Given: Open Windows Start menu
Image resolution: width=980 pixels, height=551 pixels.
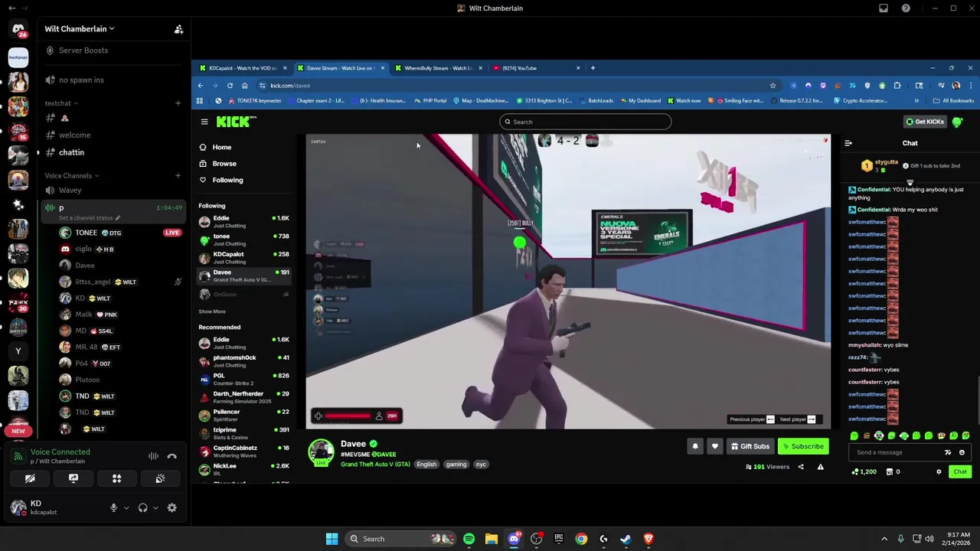Looking at the screenshot, I should pyautogui.click(x=332, y=539).
